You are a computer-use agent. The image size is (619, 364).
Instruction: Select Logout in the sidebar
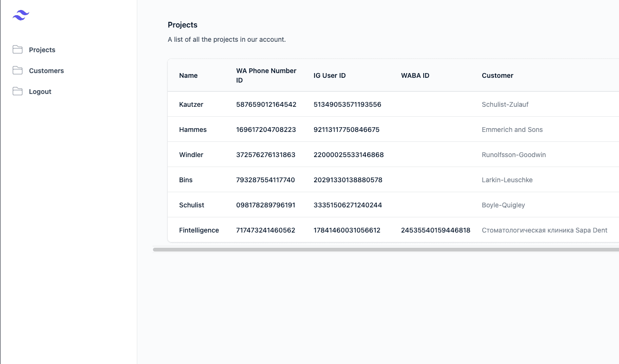click(x=40, y=92)
